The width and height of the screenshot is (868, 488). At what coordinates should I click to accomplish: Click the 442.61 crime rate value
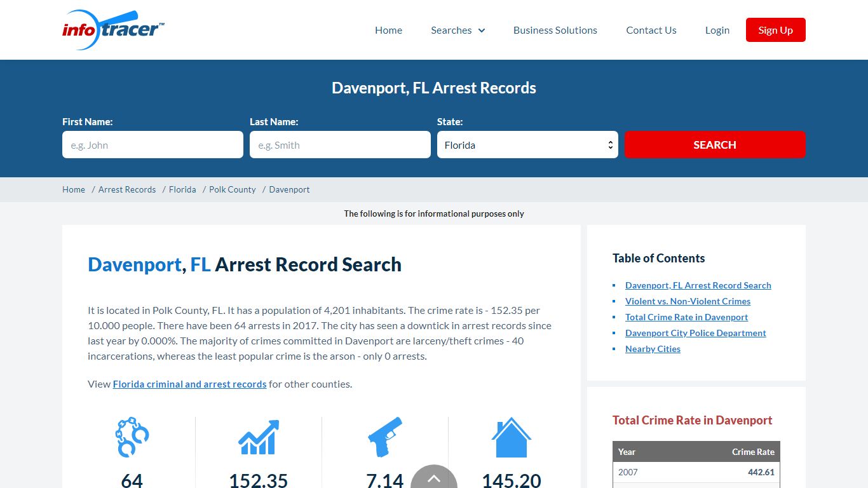tap(761, 472)
